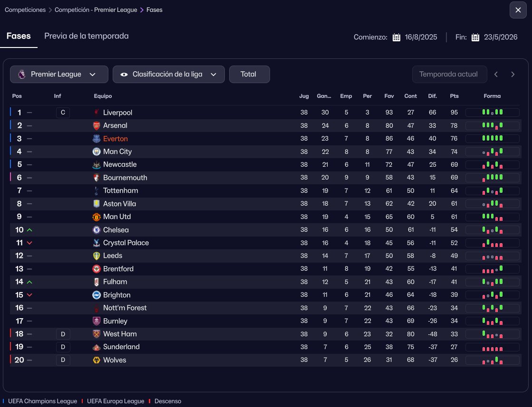Expand the Premier League dropdown
Image resolution: width=532 pixels, height=407 pixels.
[57, 75]
